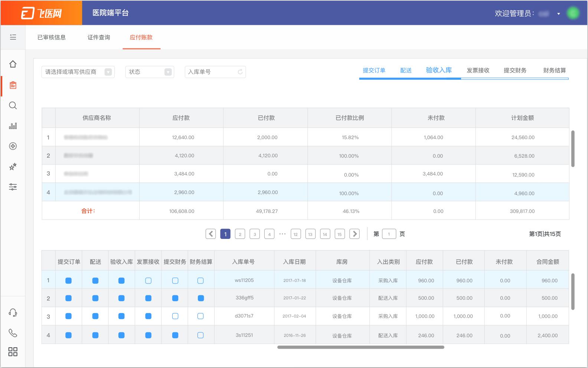Check 发票接收 checkbox for order ws11205
This screenshot has width=588, height=368.
coord(148,281)
